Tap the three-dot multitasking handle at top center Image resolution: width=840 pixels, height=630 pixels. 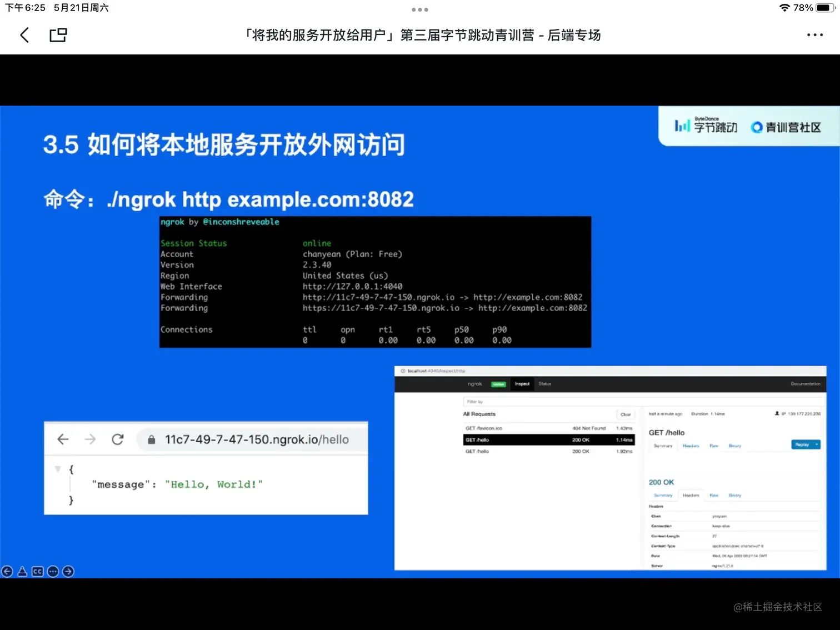[x=419, y=9]
